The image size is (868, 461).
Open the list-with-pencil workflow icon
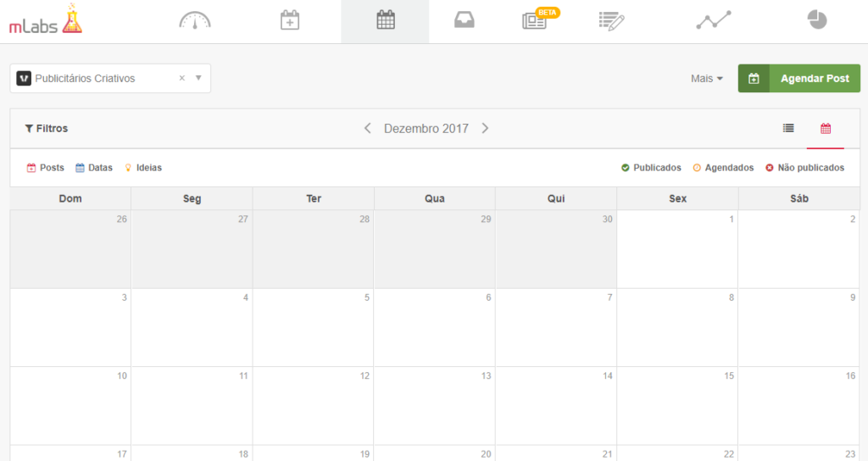point(612,21)
